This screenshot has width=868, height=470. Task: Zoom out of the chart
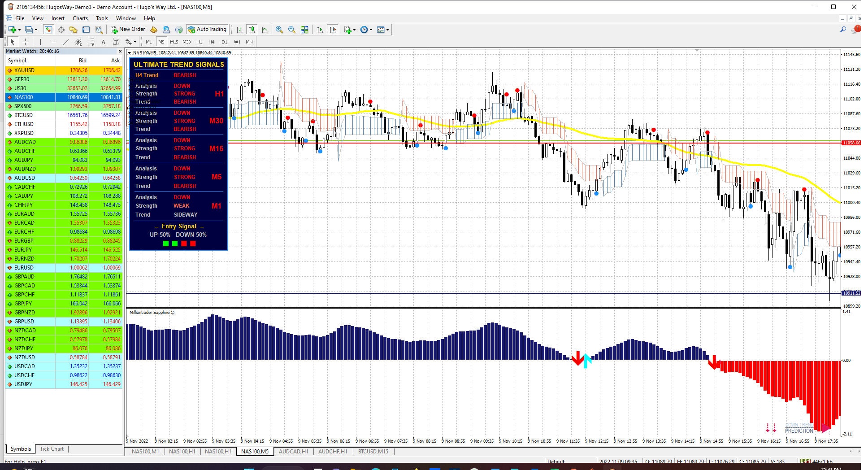tap(291, 30)
